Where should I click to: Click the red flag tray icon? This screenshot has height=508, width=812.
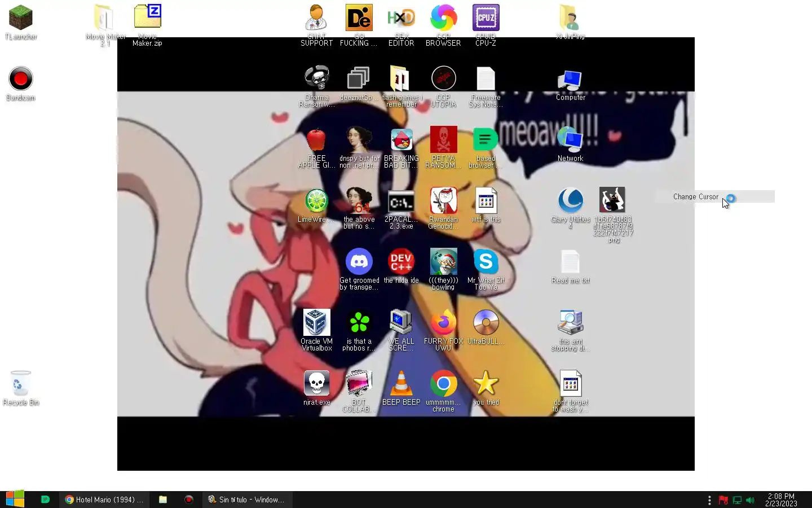tap(723, 500)
